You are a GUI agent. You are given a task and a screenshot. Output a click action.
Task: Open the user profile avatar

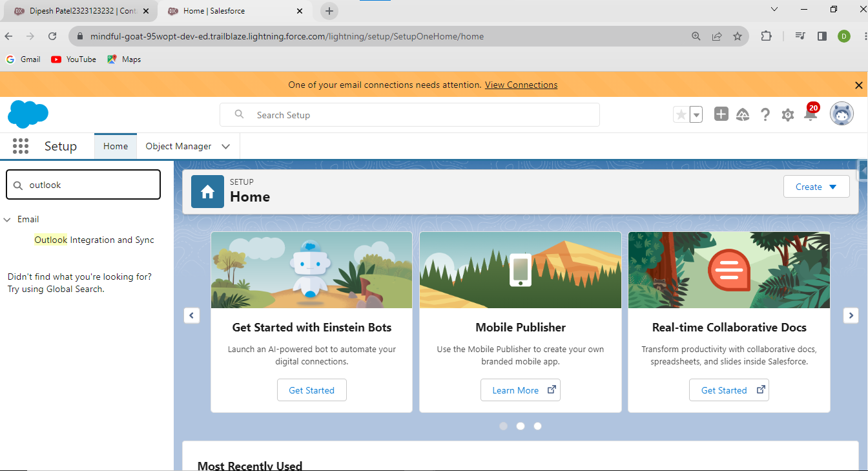(x=841, y=114)
